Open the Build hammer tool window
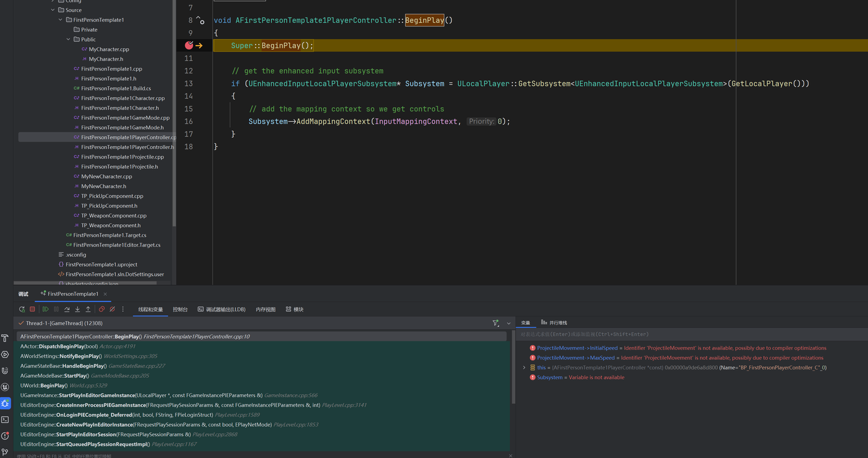The width and height of the screenshot is (868, 458). [5, 338]
